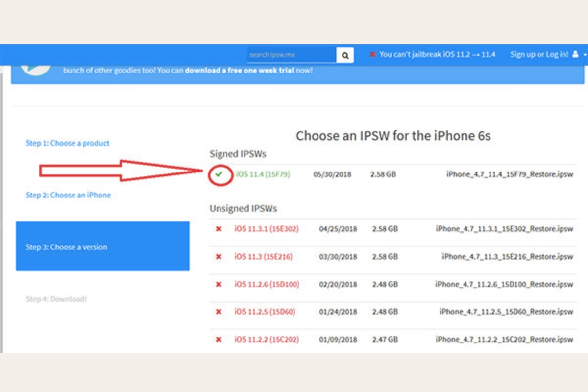Click the user account profile icon
This screenshot has width=588, height=392.
(x=575, y=54)
